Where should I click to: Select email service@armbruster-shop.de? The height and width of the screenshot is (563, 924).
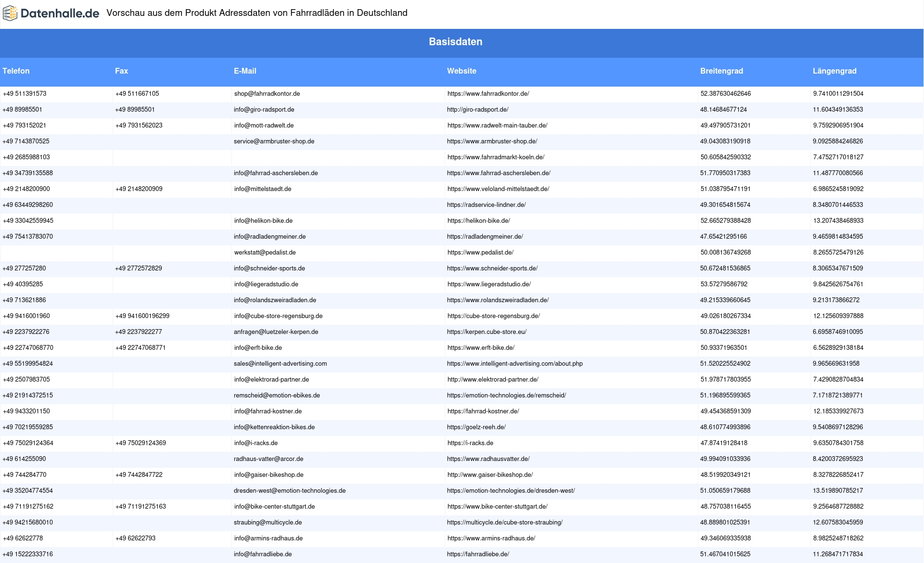tap(274, 141)
